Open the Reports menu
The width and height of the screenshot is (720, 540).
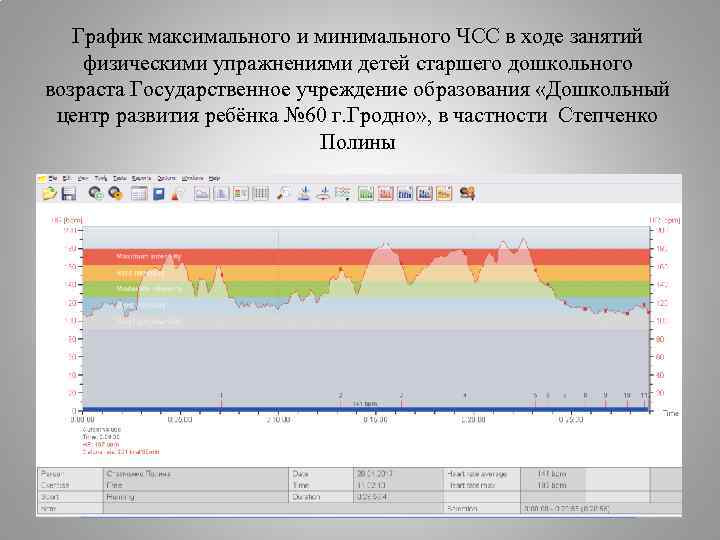click(141, 178)
